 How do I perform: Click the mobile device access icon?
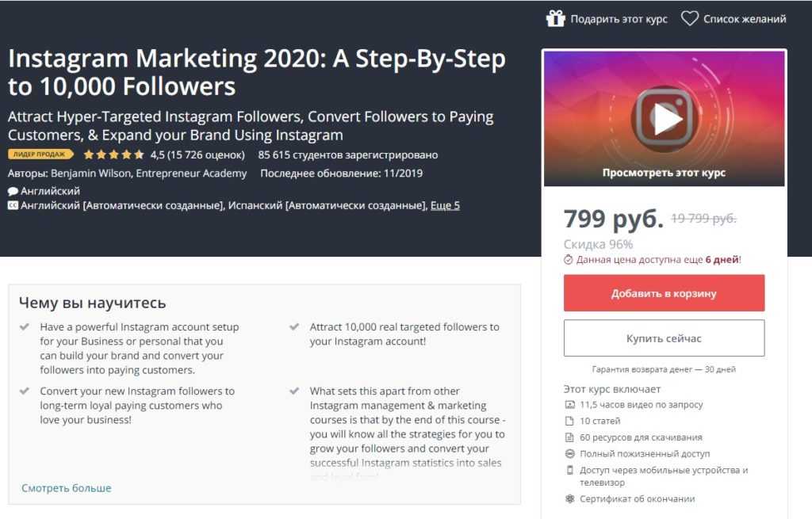point(569,471)
